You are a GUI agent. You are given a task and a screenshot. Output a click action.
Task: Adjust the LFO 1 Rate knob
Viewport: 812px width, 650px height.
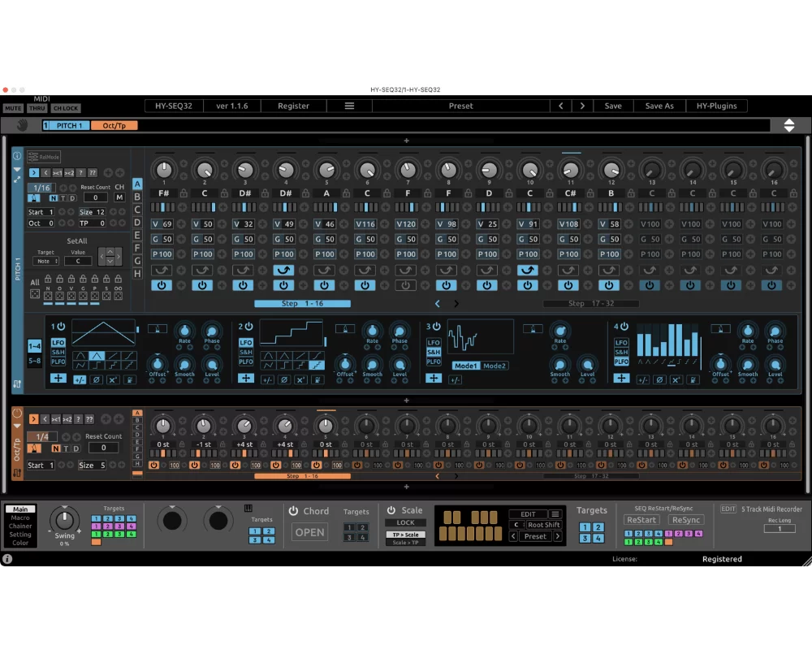(184, 330)
